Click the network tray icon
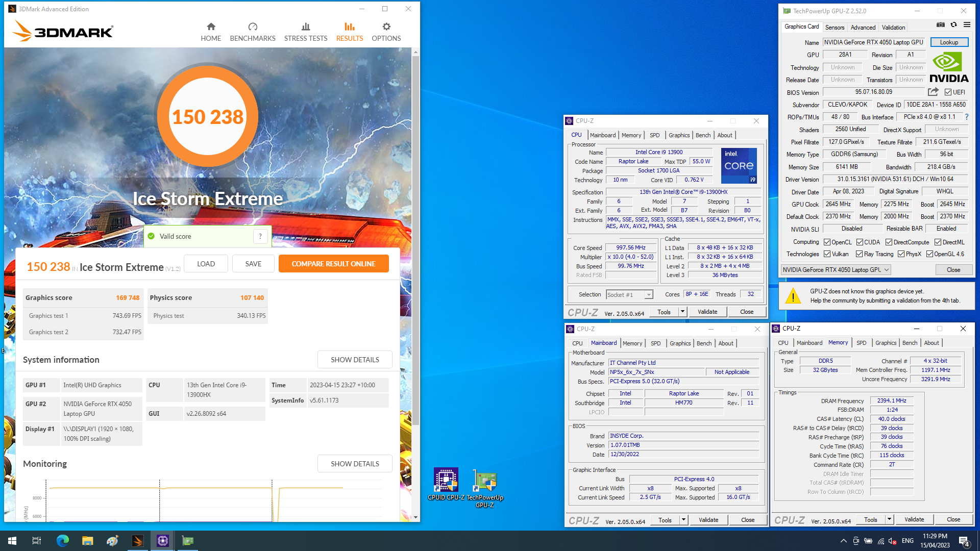980x551 pixels. click(881, 541)
